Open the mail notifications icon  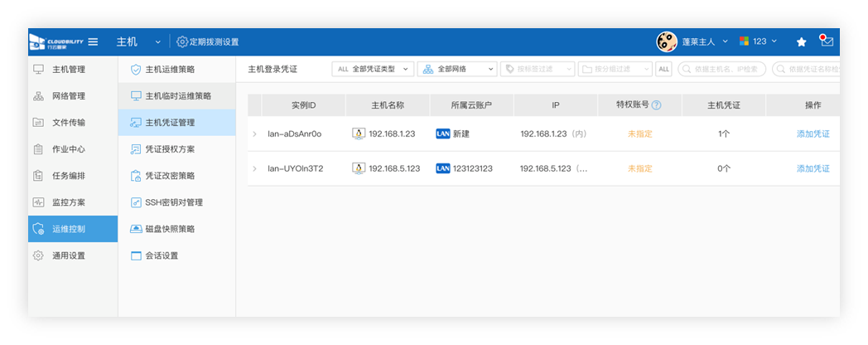pyautogui.click(x=826, y=41)
